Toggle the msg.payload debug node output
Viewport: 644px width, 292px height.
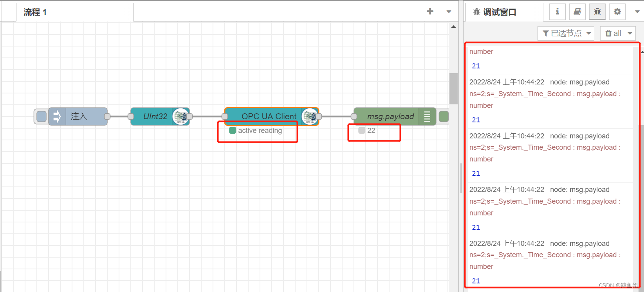[x=444, y=116]
